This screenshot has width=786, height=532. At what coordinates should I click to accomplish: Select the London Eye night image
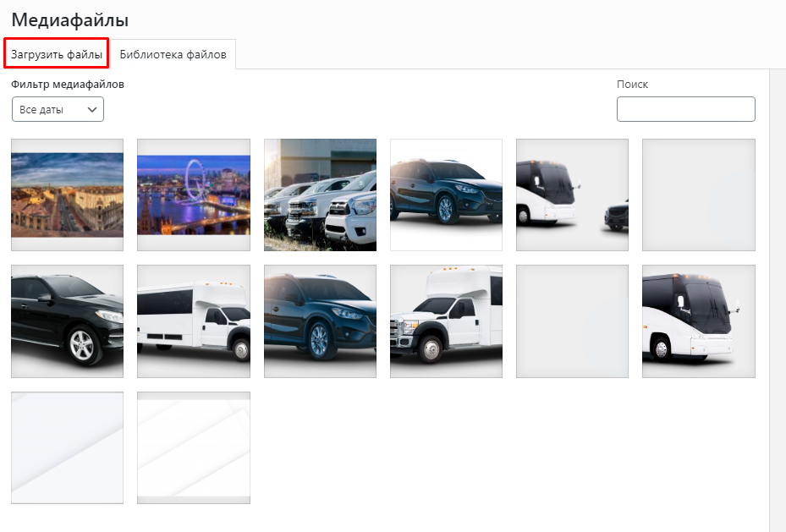click(x=194, y=195)
